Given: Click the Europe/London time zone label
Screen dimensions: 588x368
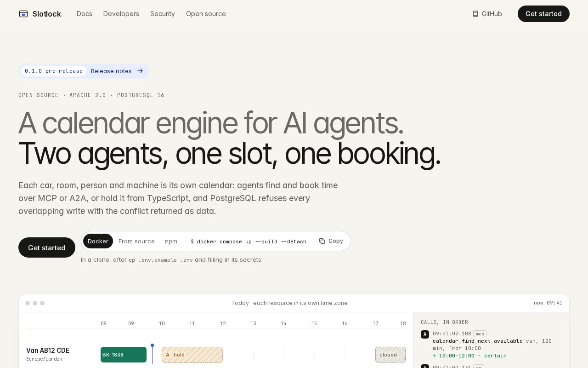Looking at the screenshot, I should (44, 359).
